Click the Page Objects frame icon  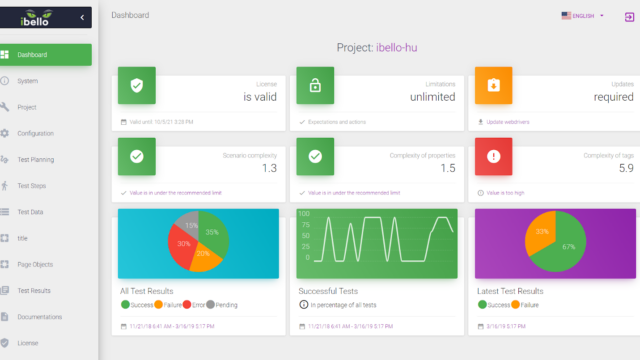(4, 264)
